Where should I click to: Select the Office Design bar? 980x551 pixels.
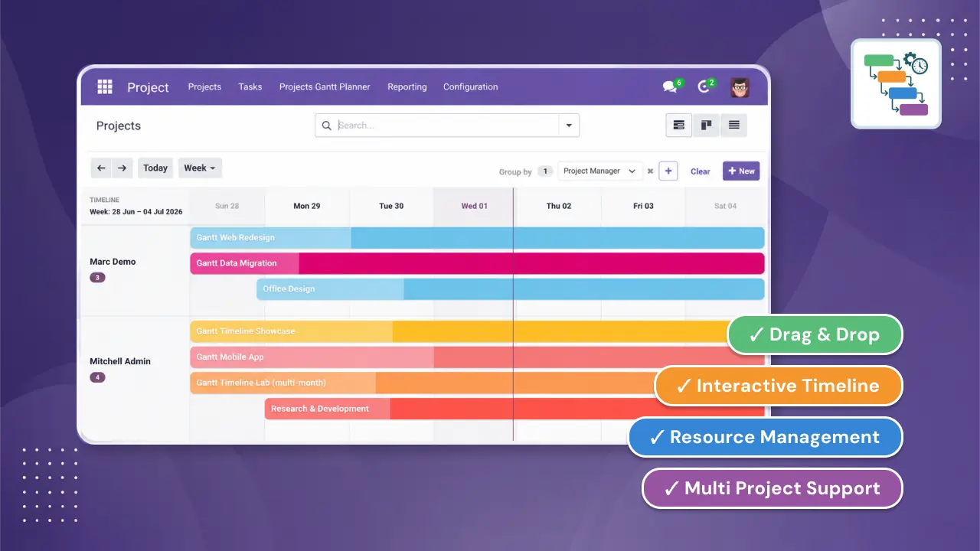pos(511,289)
